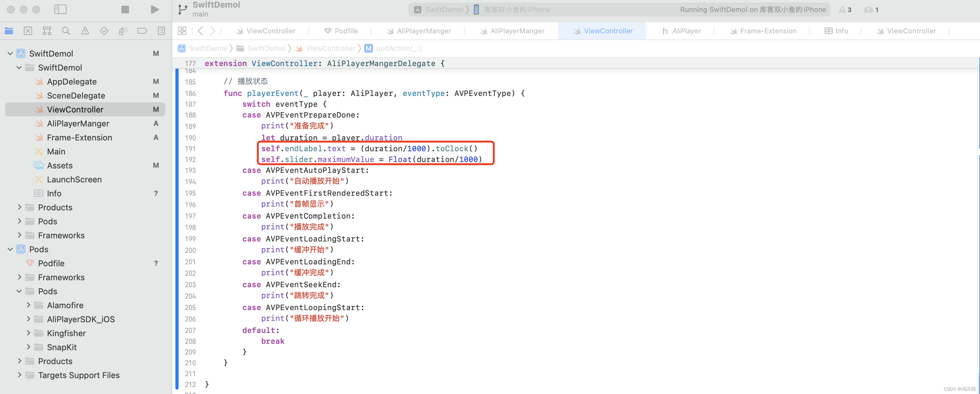Viewport: 980px width, 394px height.
Task: Open LaunchScreen storyboard in navigator
Action: [x=85, y=180]
